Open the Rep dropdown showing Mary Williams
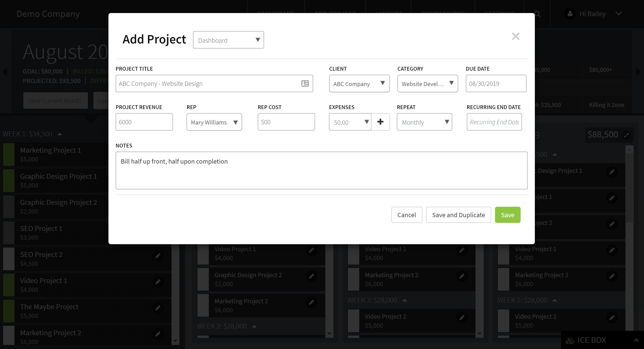 click(214, 122)
